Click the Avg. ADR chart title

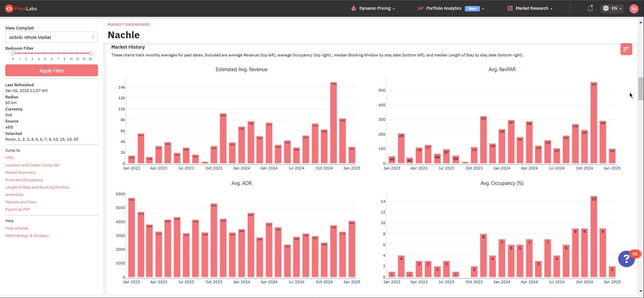(242, 183)
